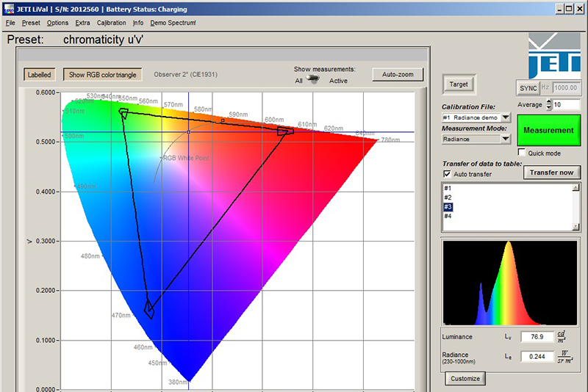
Task: Toggle Show RGB color triangle
Action: (x=102, y=74)
